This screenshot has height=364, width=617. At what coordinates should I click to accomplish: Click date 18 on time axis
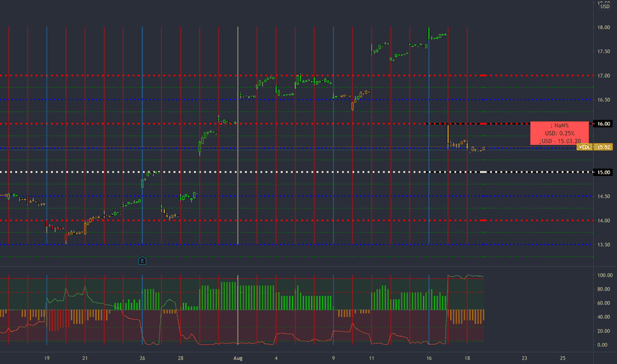pos(467,359)
